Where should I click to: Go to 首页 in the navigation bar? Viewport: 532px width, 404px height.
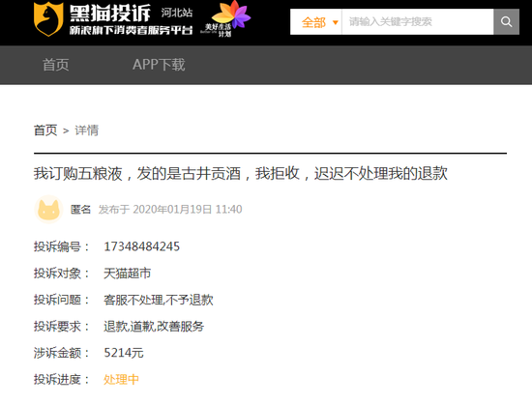(x=56, y=65)
